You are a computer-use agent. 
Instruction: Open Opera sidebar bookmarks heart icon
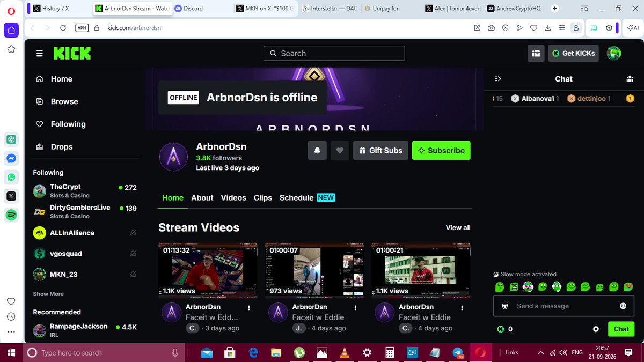pos(11,301)
